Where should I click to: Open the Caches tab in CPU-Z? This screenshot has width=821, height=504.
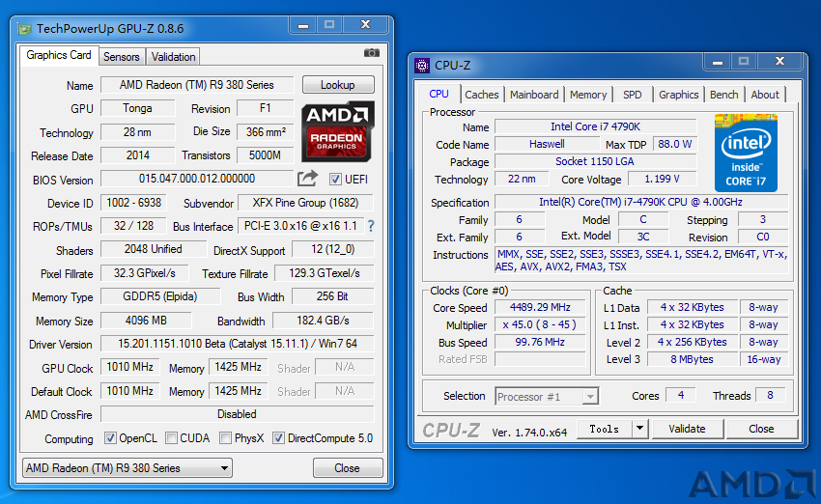[x=482, y=95]
